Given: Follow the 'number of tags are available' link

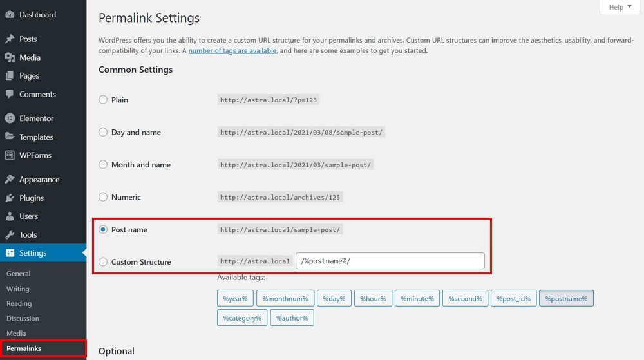Looking at the screenshot, I should coord(232,50).
